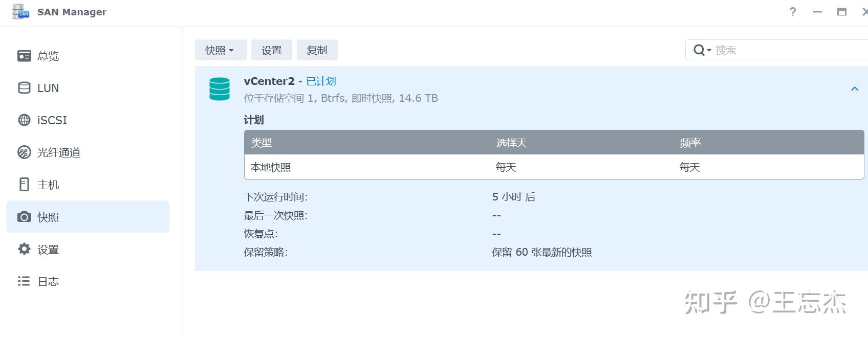Select the 快照 camera snapshot icon

tap(24, 217)
